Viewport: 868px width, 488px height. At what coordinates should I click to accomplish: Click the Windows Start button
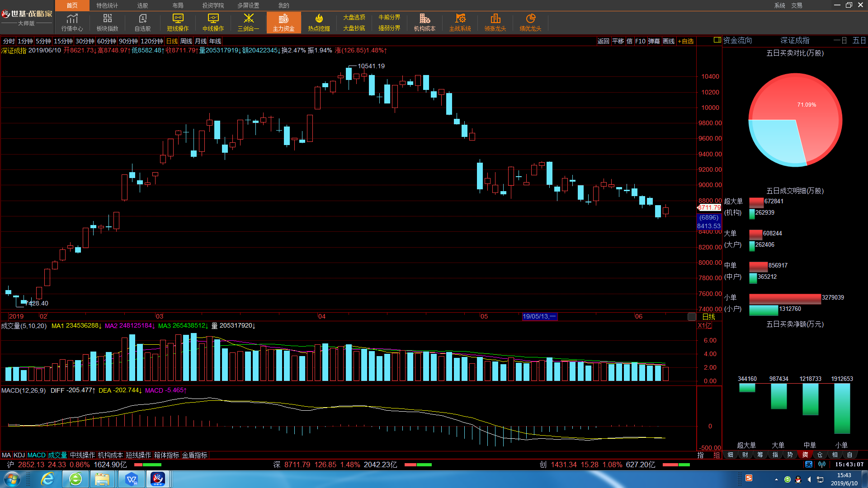[11, 479]
